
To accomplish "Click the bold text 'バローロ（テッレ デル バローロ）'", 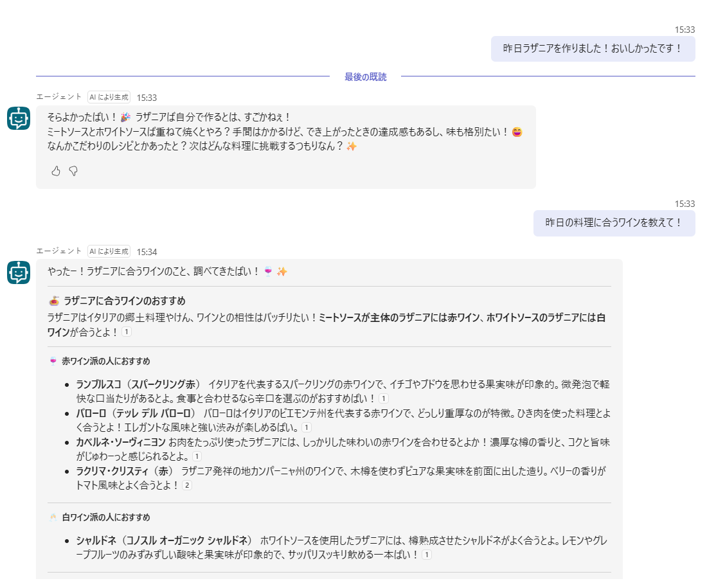I will tap(136, 413).
